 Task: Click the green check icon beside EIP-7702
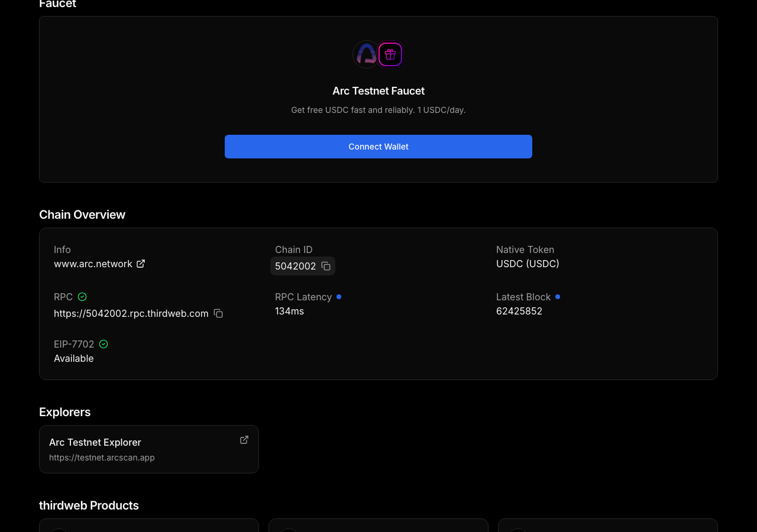coord(103,344)
